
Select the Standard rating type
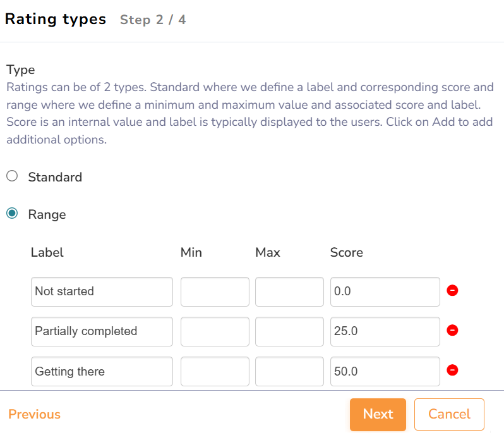pos(12,177)
